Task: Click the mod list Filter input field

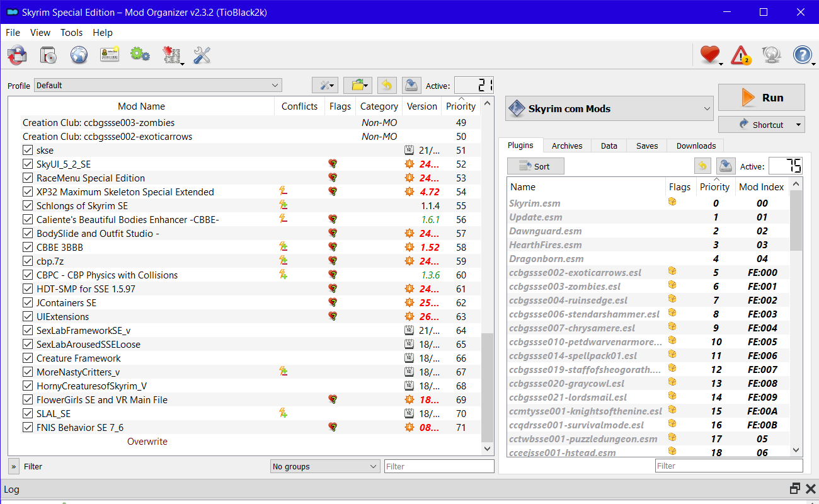Action: click(x=439, y=466)
